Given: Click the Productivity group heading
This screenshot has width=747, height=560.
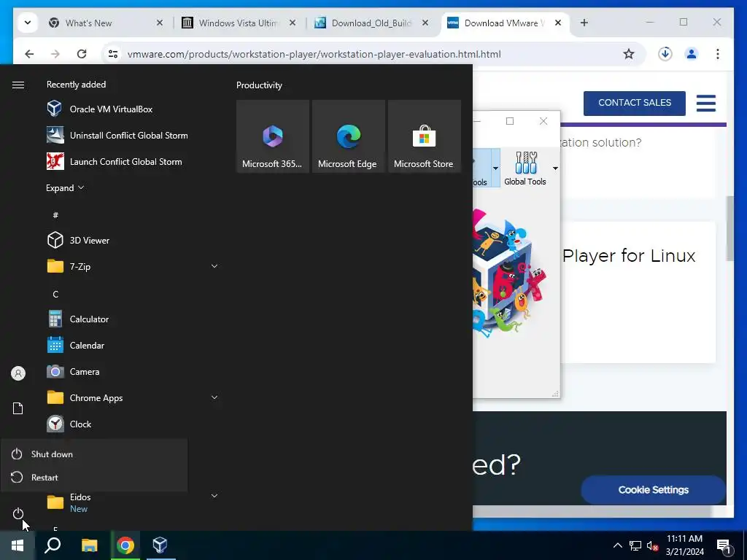Looking at the screenshot, I should 259,85.
